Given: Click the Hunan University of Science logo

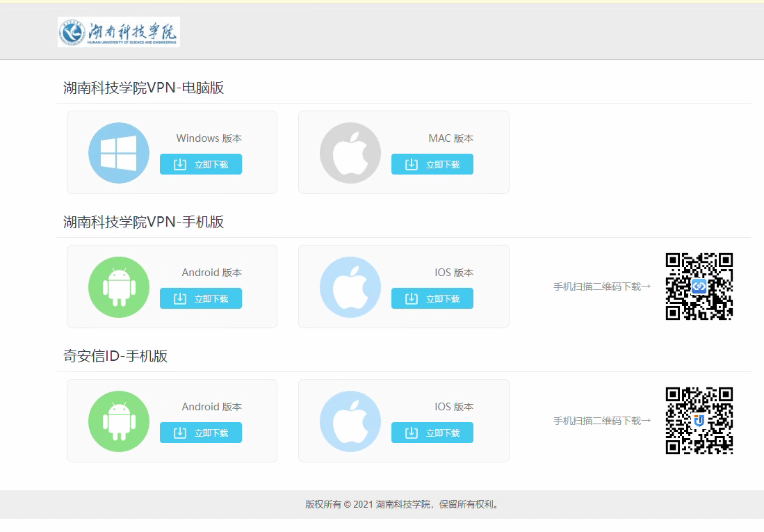Looking at the screenshot, I should [x=119, y=32].
